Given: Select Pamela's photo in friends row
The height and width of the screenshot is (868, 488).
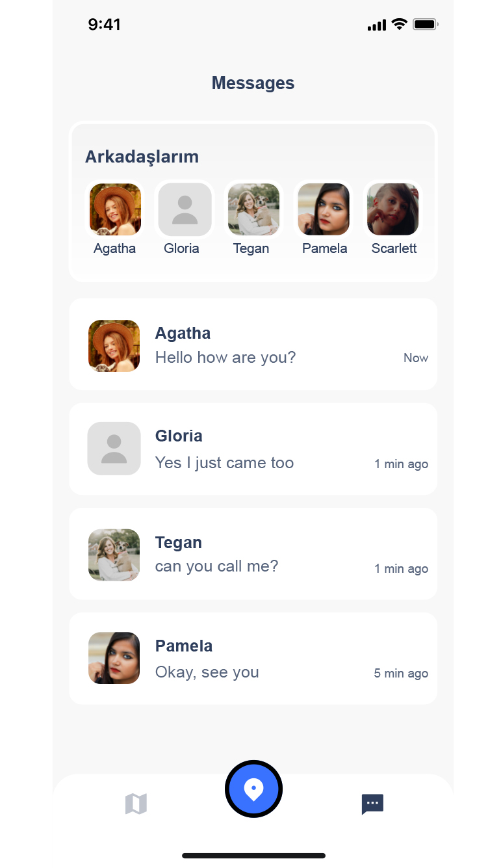Looking at the screenshot, I should coord(324,209).
